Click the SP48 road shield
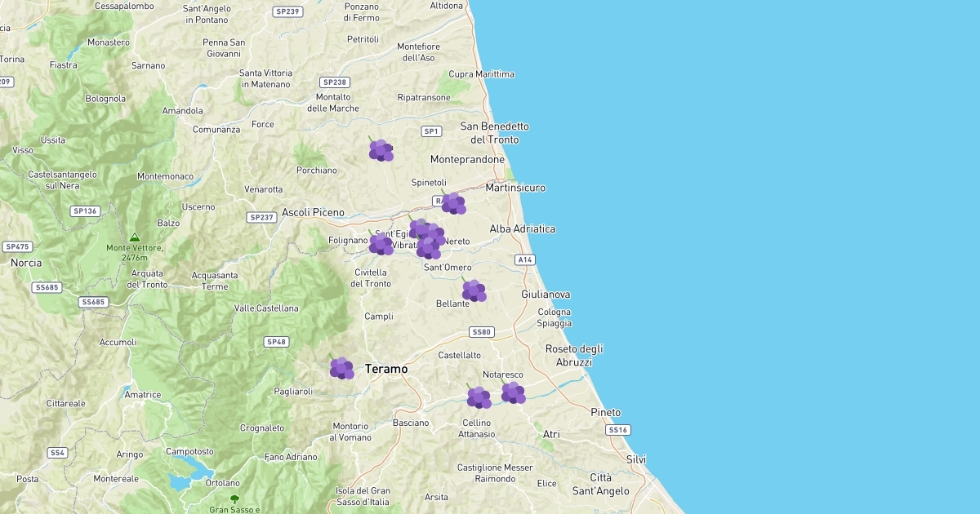The width and height of the screenshot is (980, 514). point(276,342)
